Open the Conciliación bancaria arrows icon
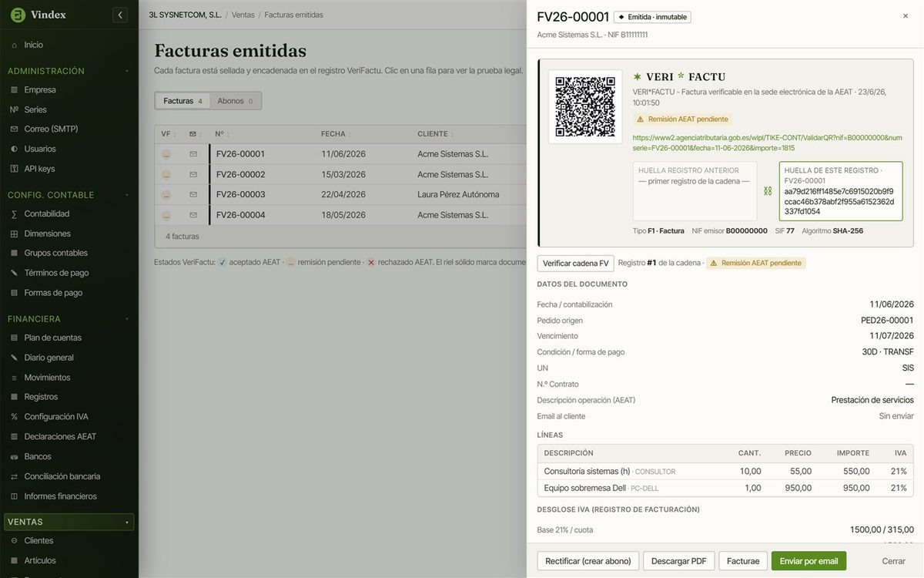The width and height of the screenshot is (924, 578). coord(14,477)
